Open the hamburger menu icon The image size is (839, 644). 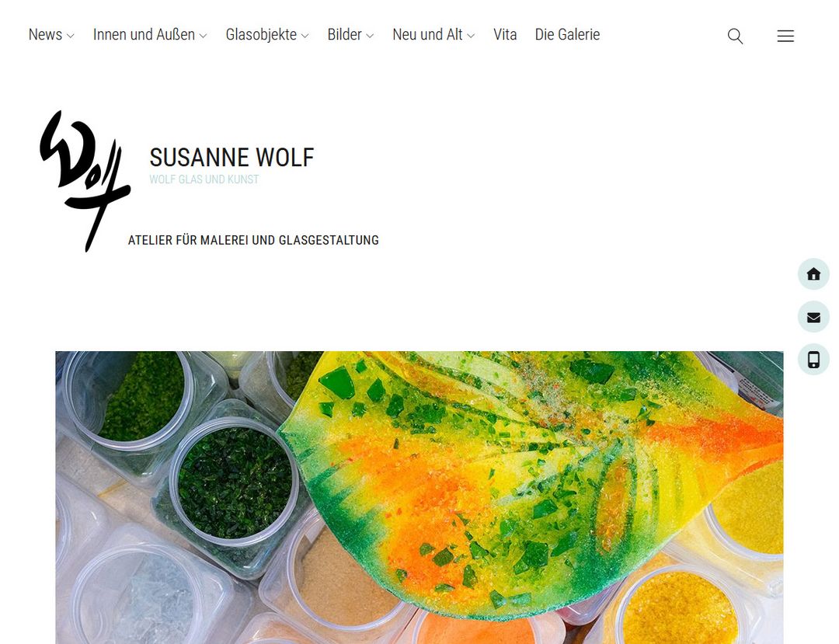coord(785,36)
